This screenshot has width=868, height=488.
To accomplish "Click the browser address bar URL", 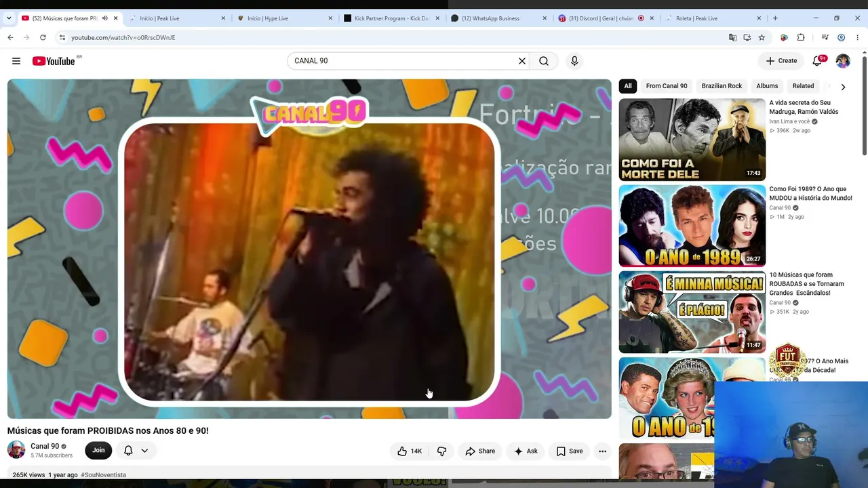I will (123, 37).
